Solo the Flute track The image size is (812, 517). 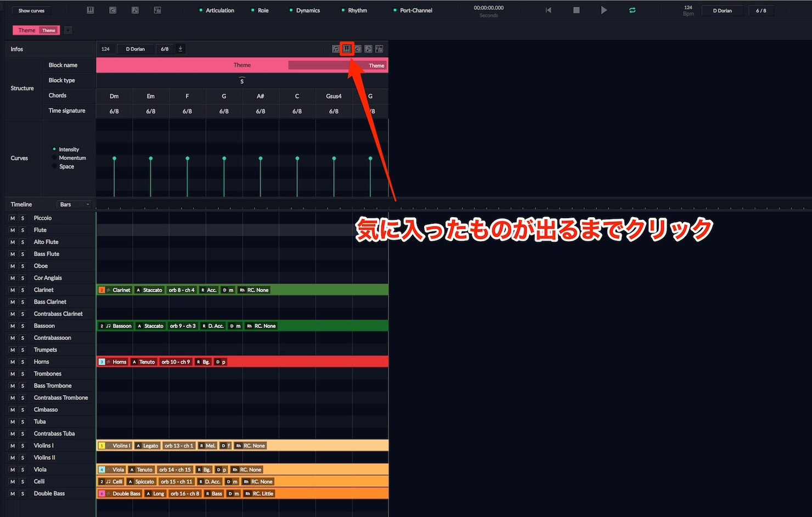pyautogui.click(x=22, y=230)
